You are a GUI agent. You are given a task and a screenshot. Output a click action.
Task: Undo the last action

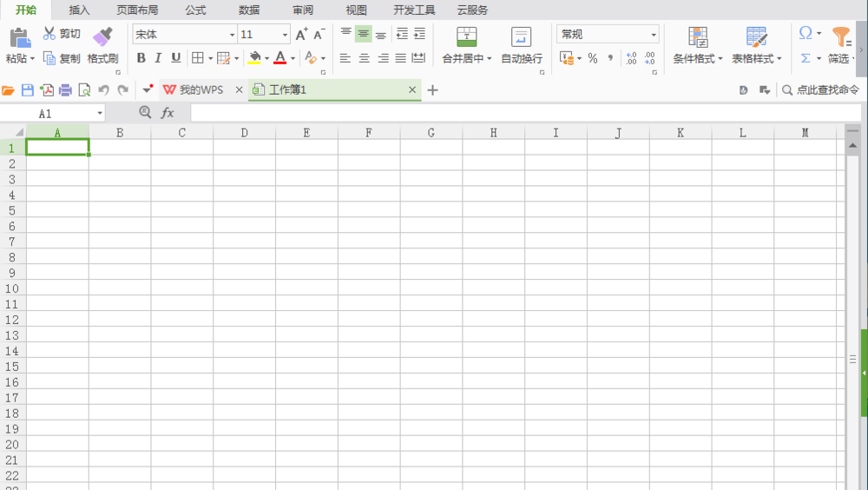pyautogui.click(x=103, y=89)
